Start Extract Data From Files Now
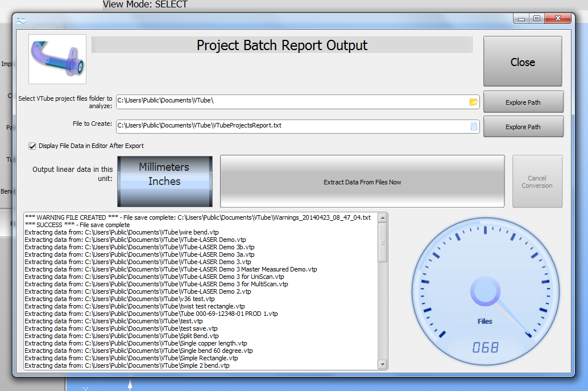The height and width of the screenshot is (391, 588). pyautogui.click(x=362, y=182)
